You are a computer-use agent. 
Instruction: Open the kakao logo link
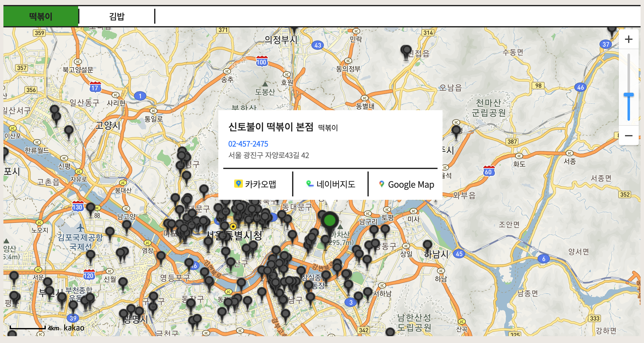pos(74,328)
